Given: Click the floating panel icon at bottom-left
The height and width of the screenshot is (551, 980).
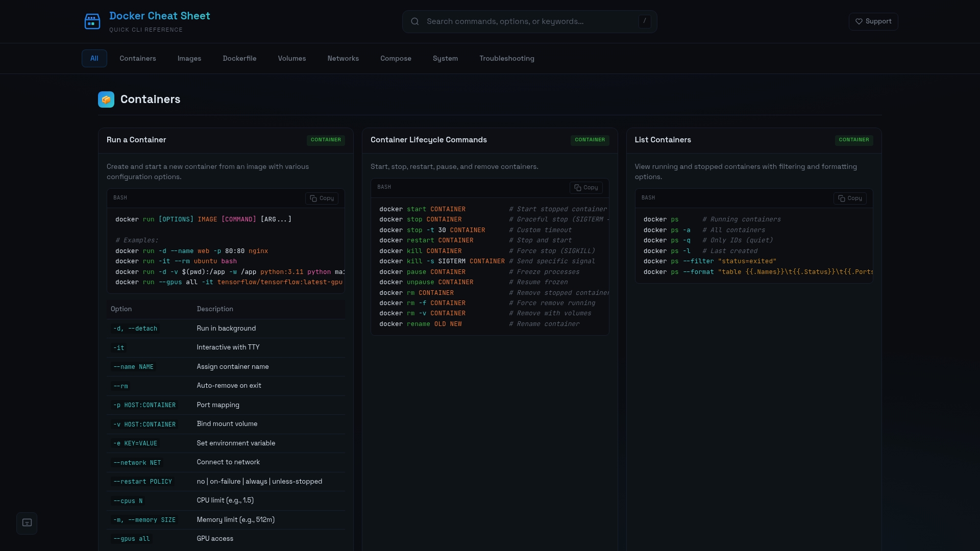Looking at the screenshot, I should (27, 523).
